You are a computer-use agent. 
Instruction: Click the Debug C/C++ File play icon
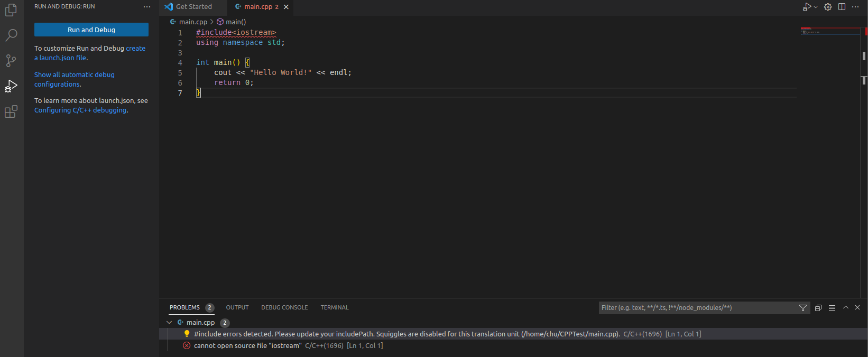tap(806, 7)
